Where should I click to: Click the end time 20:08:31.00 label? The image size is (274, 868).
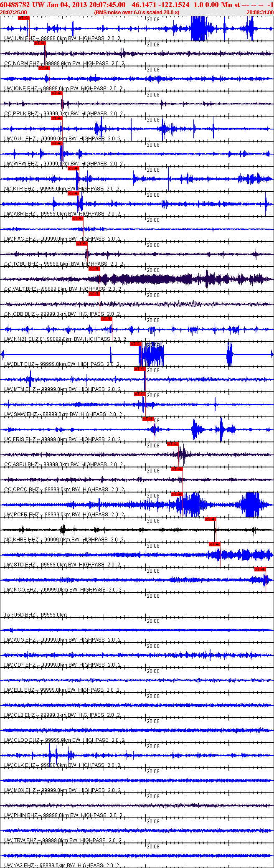click(260, 12)
